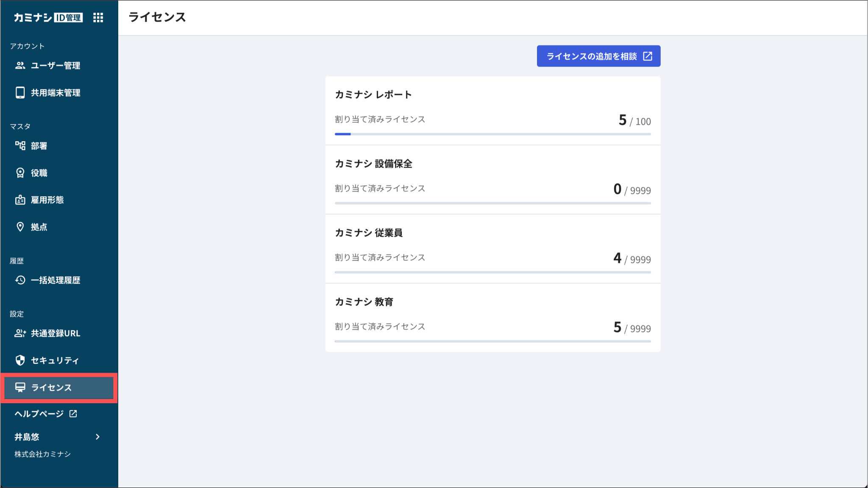Expand the 井島悠 user menu chevron

point(98,437)
